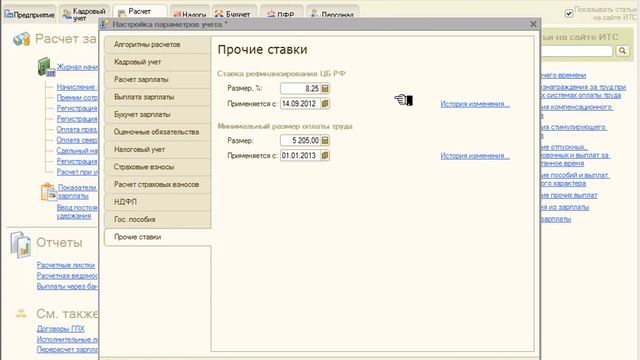Switch to Кадровый учет main tab
640x360 pixels.
point(84,15)
